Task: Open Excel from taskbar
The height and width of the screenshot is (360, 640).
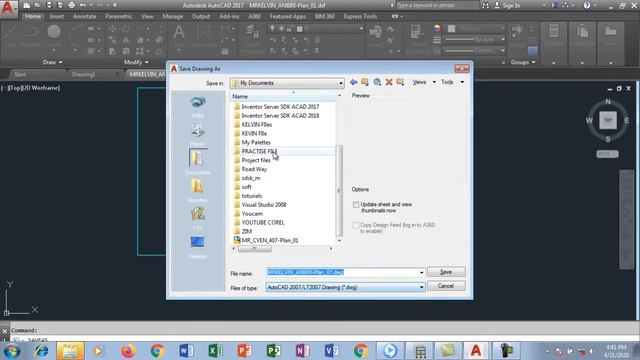Action: pos(215,351)
